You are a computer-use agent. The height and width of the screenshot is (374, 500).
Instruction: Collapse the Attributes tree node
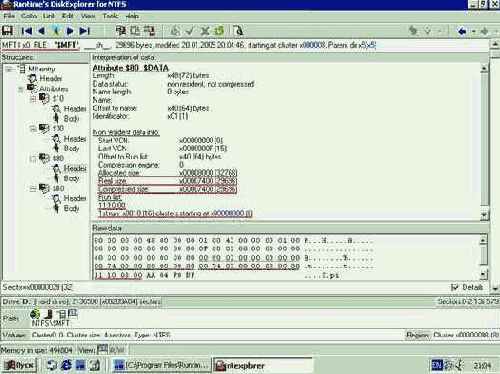click(21, 89)
